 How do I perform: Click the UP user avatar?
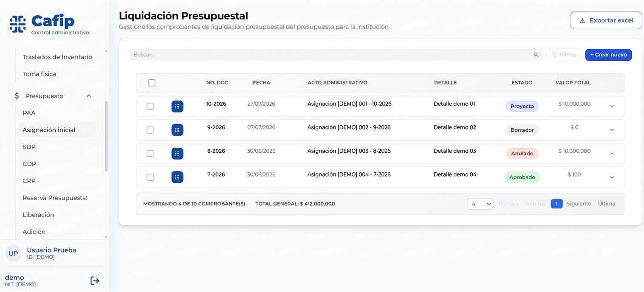13,253
